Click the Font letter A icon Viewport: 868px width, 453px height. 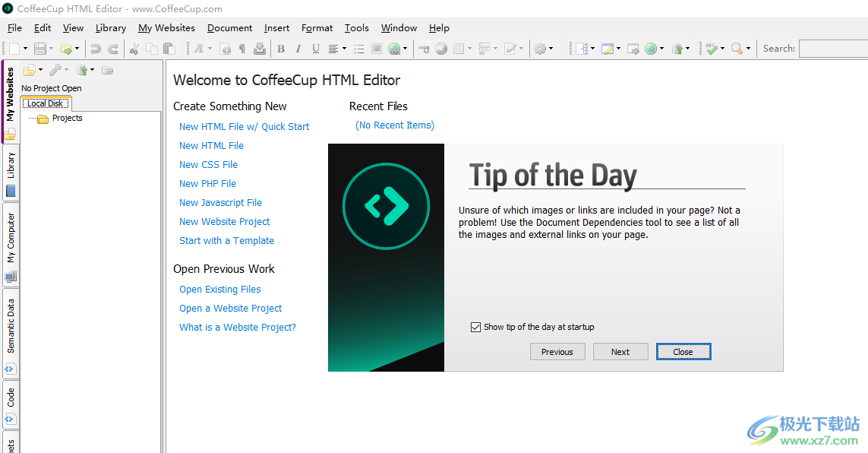click(x=199, y=49)
